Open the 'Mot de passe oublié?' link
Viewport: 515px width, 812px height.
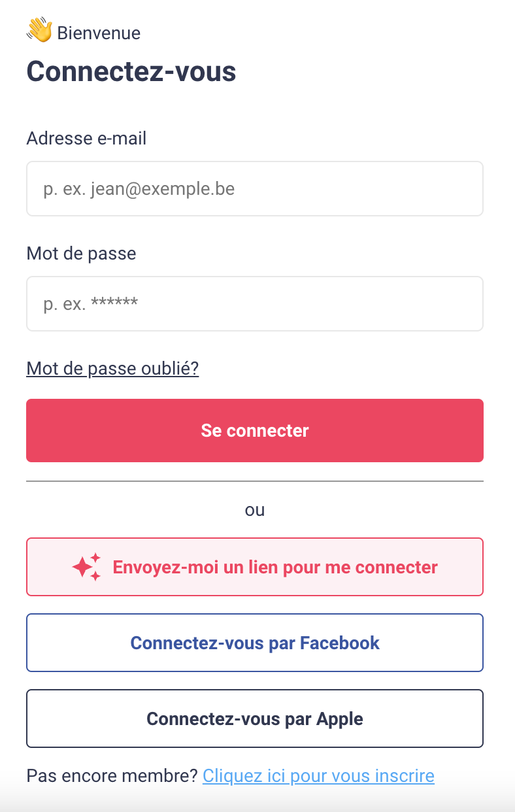tap(112, 369)
